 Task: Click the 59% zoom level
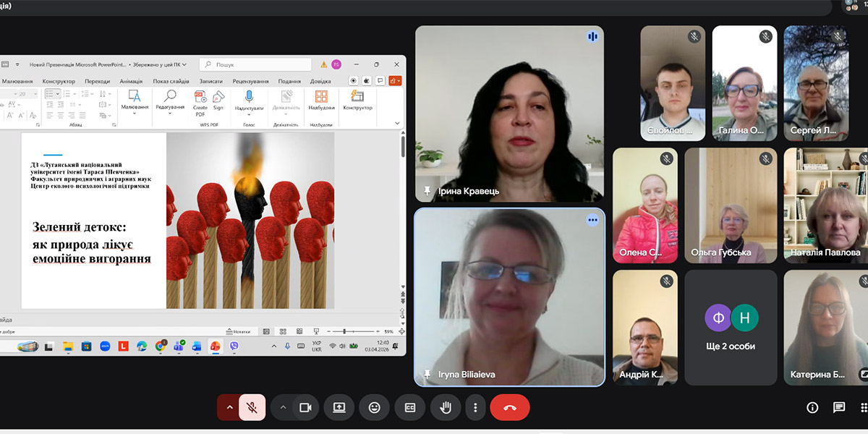click(388, 331)
